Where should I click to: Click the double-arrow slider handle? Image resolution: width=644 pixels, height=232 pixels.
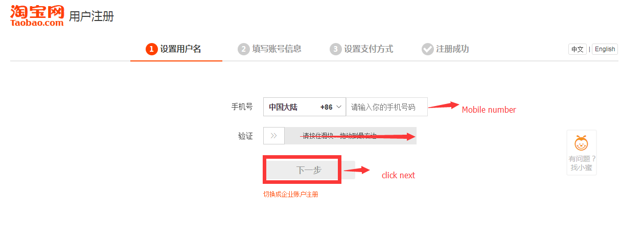(274, 136)
